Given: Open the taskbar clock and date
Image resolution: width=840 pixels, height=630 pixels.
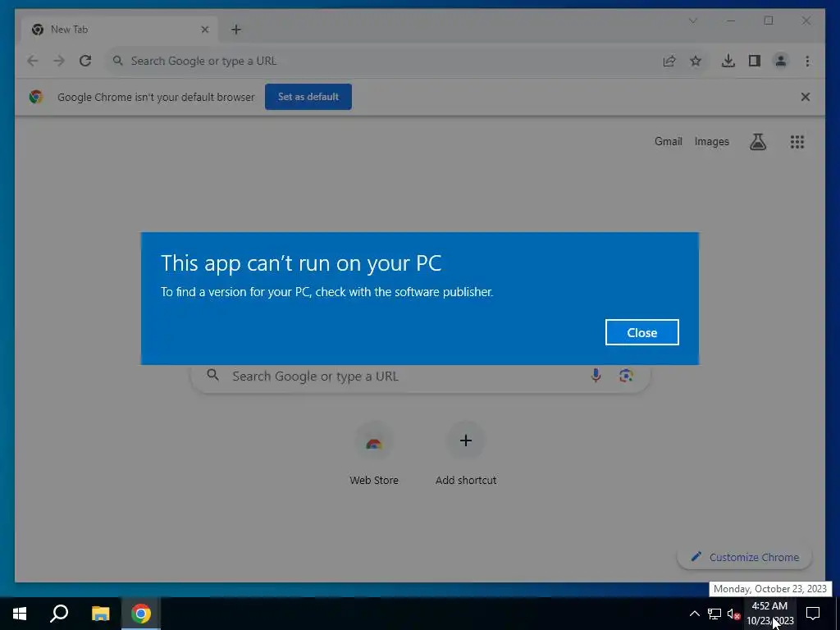Looking at the screenshot, I should coord(769,614).
